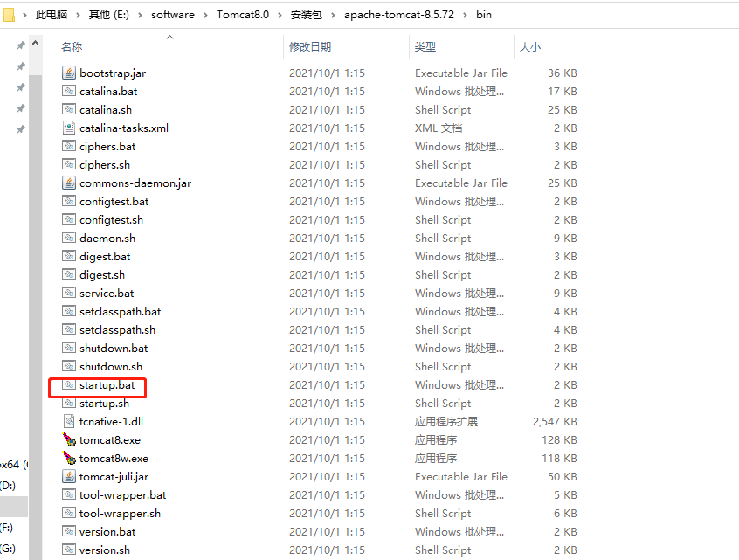Expand the chevron after Tomcat8.0 in the breadcrumb

click(x=280, y=15)
